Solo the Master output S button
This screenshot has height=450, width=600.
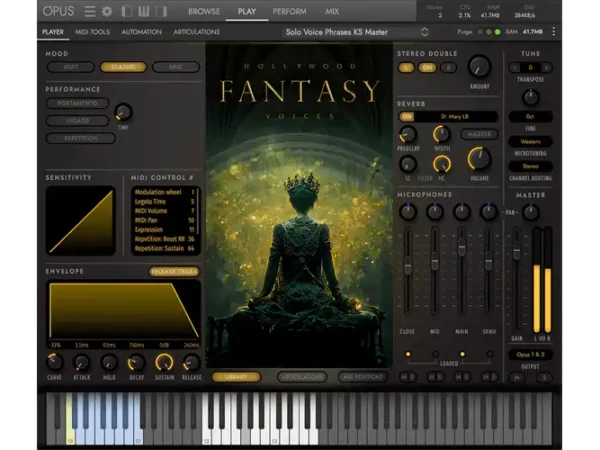[544, 378]
